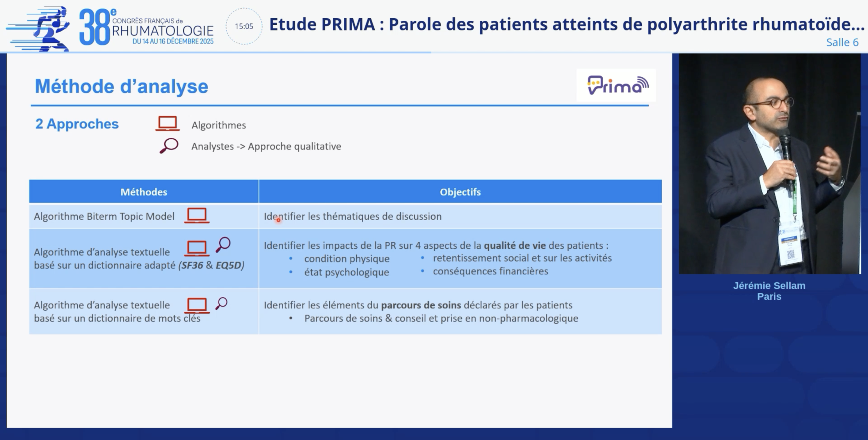
Task: Click the Prima logo on the slide
Action: pyautogui.click(x=616, y=85)
